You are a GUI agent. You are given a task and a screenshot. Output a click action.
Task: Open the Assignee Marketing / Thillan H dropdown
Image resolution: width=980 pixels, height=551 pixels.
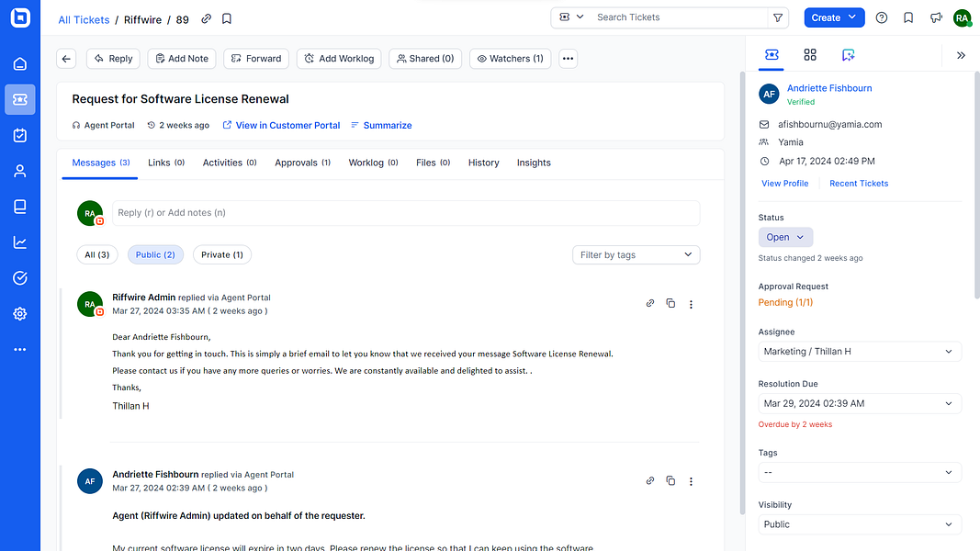tap(860, 352)
